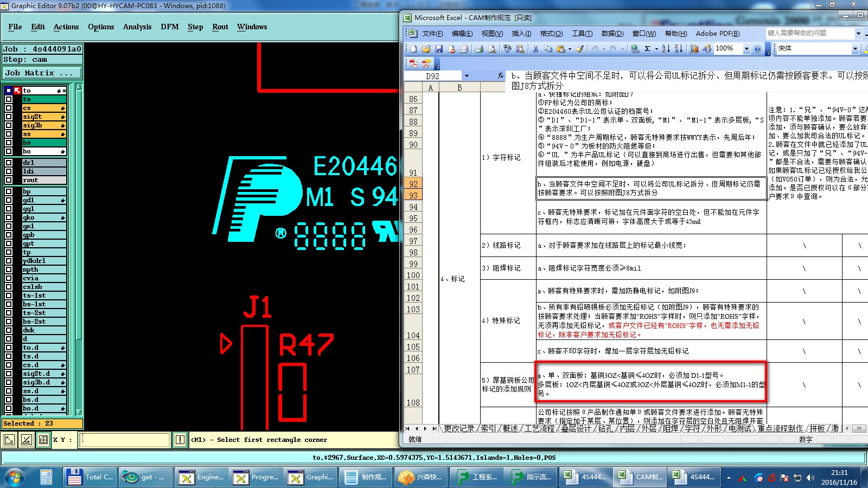This screenshot has height=488, width=868.
Task: Toggle display checkbox for layer 'rout'
Action: pyautogui.click(x=9, y=180)
